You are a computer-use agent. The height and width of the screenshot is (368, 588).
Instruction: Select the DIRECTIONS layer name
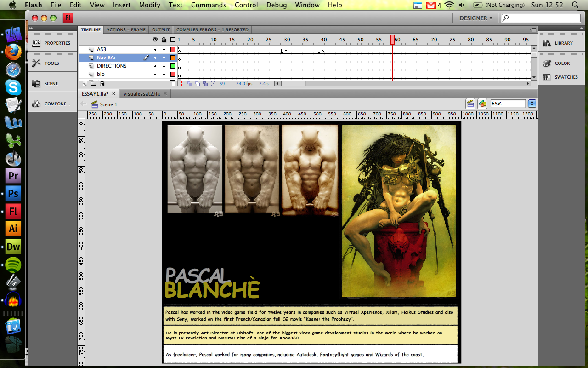click(112, 66)
